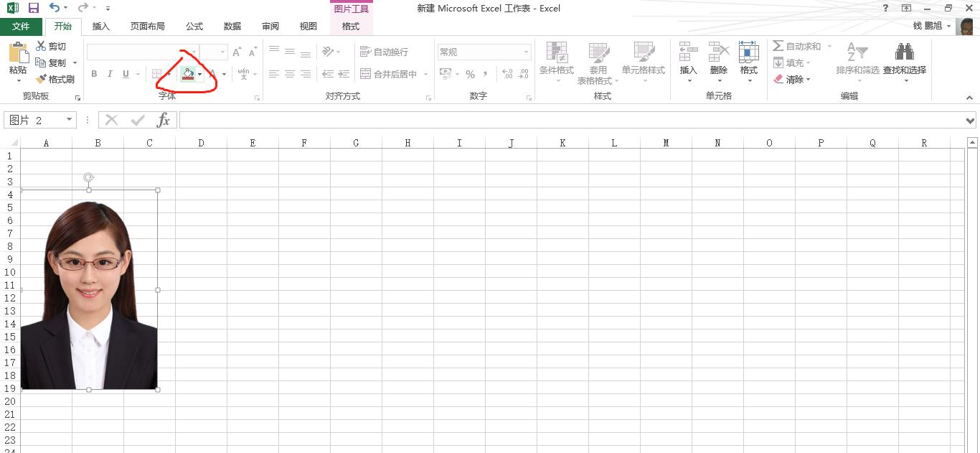Open the Name Box dropdown showing 图片 2
Viewport: 980px width, 453px height.
pyautogui.click(x=67, y=120)
